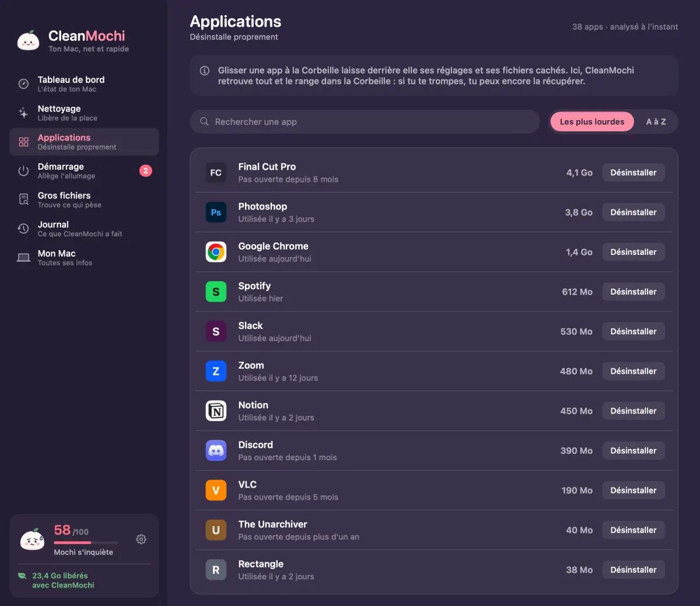Click Désinstaller for Notion

(x=633, y=411)
